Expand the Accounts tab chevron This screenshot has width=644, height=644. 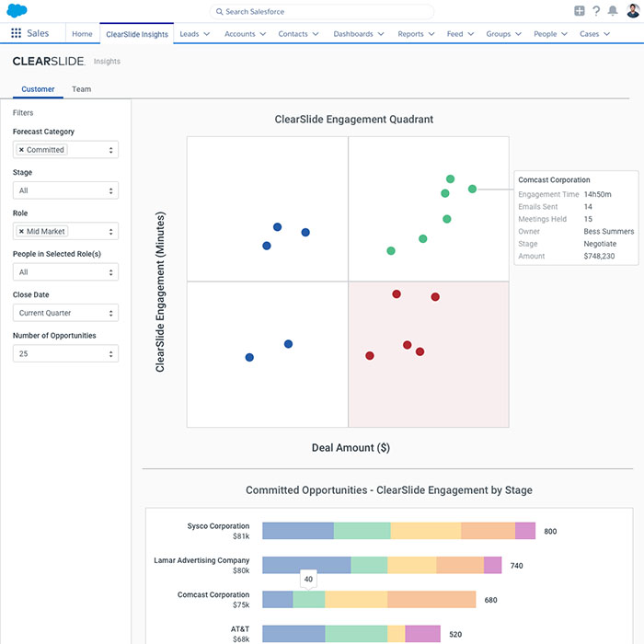coord(262,34)
